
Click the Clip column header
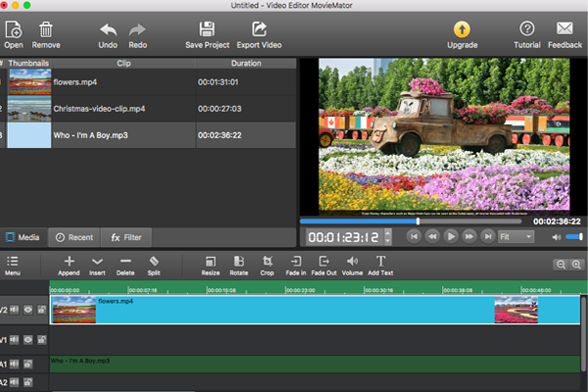(123, 63)
